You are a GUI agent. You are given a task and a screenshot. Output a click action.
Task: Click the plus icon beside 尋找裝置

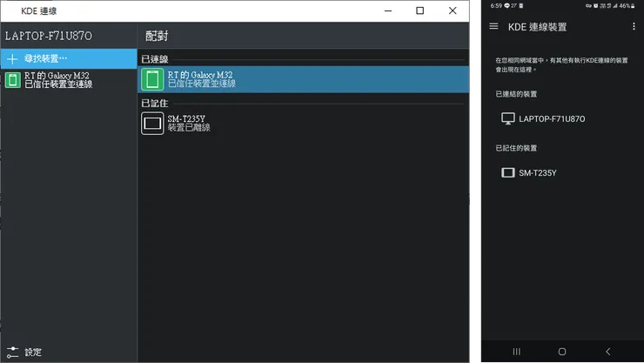[x=12, y=59]
